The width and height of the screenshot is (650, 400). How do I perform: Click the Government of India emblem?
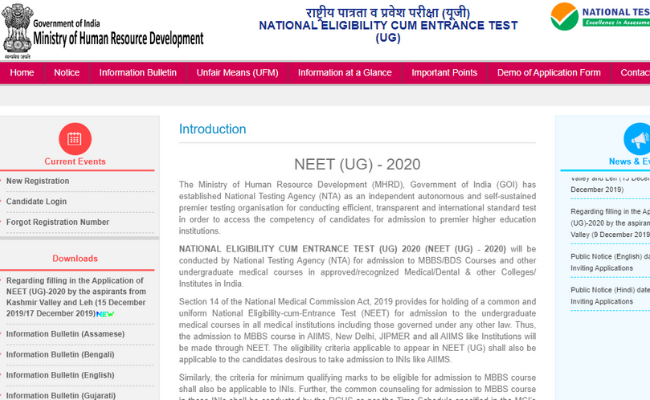click(16, 28)
